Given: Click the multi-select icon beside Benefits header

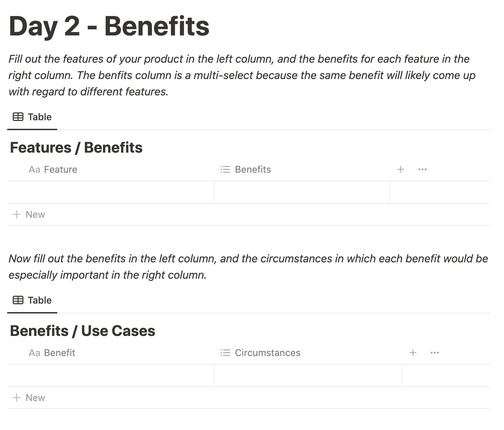Looking at the screenshot, I should tap(225, 169).
